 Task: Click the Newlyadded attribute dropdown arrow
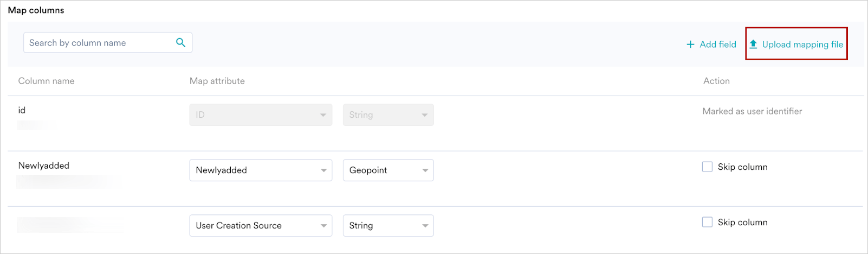point(323,170)
